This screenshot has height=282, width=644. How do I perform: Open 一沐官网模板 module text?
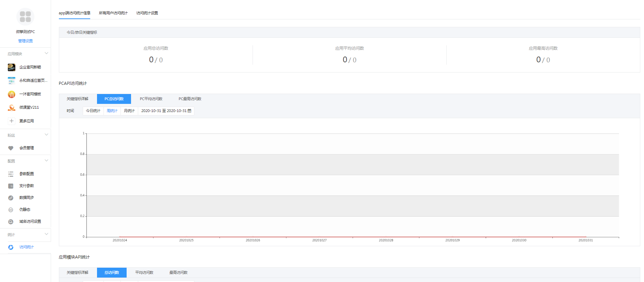click(30, 94)
